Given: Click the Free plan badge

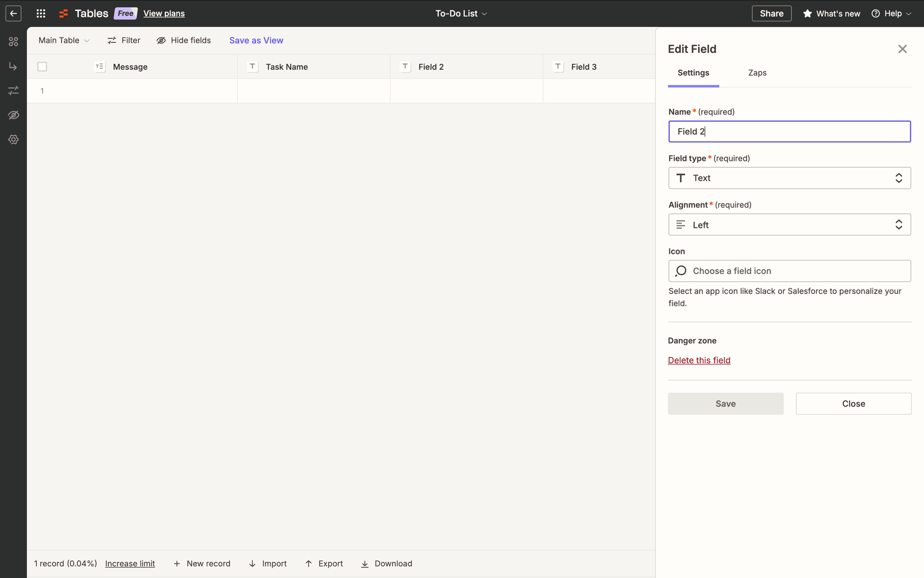Looking at the screenshot, I should [126, 13].
